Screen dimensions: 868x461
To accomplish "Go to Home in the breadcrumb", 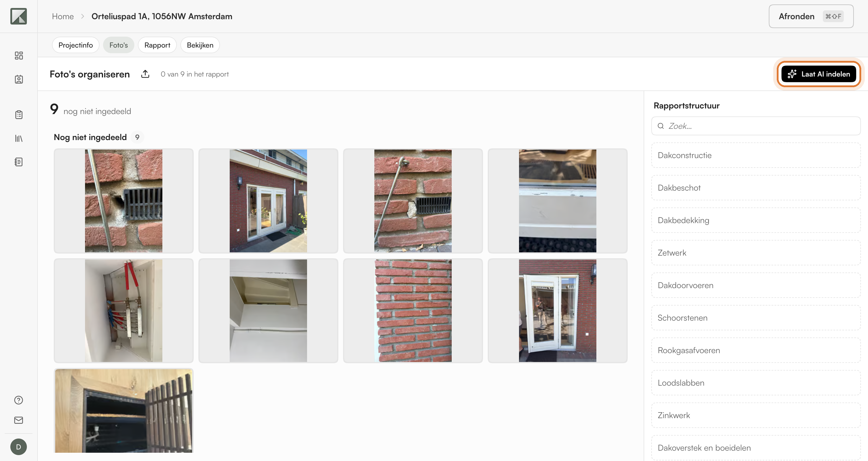I will 63,16.
